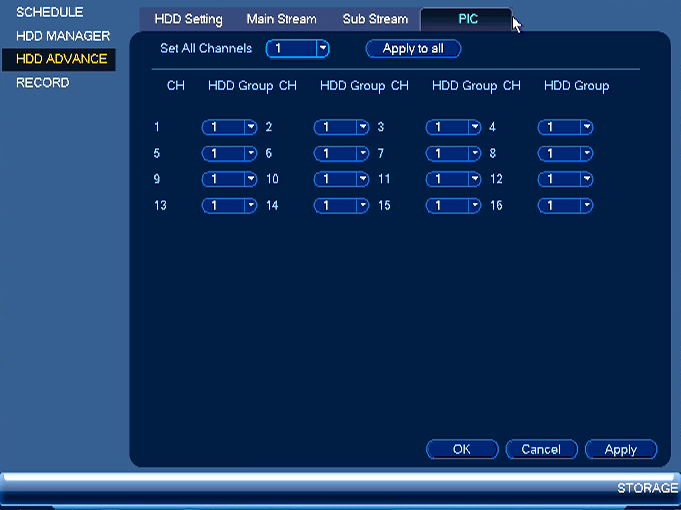The height and width of the screenshot is (510, 681).
Task: Open HDD Group dropdown for channel 10
Action: [x=341, y=179]
